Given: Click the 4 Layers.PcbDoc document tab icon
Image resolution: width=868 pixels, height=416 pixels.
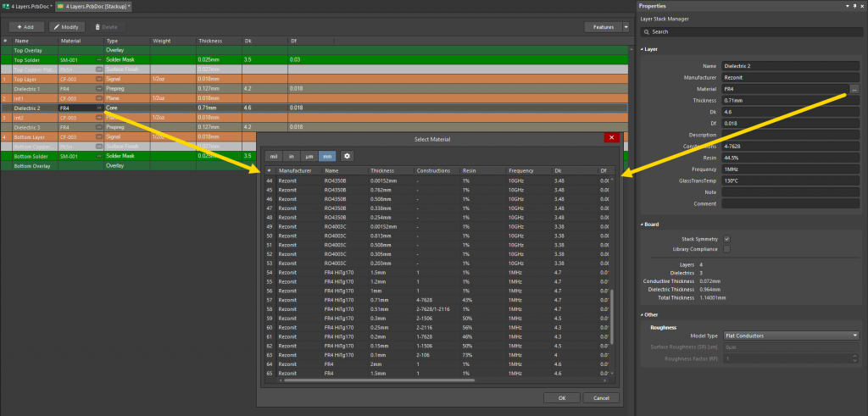Looking at the screenshot, I should click(6, 6).
